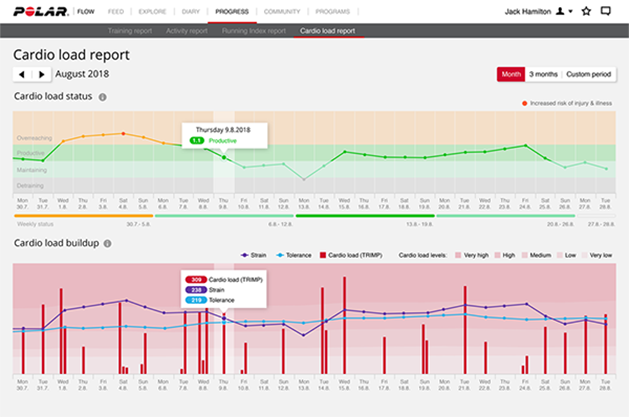The height and width of the screenshot is (417, 629).
Task: Click info icon beside Cardio load status
Action: 103,97
